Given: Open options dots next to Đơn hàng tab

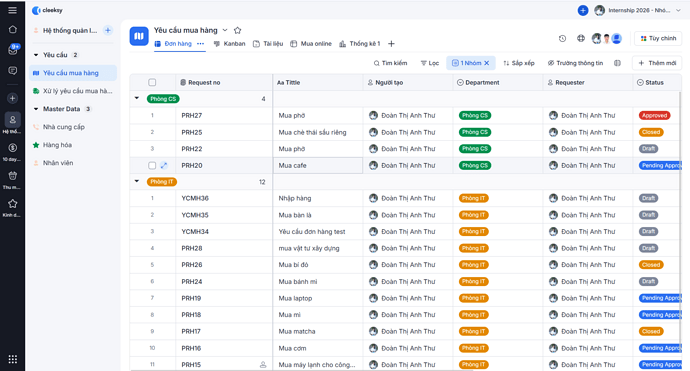Looking at the screenshot, I should pyautogui.click(x=201, y=44).
